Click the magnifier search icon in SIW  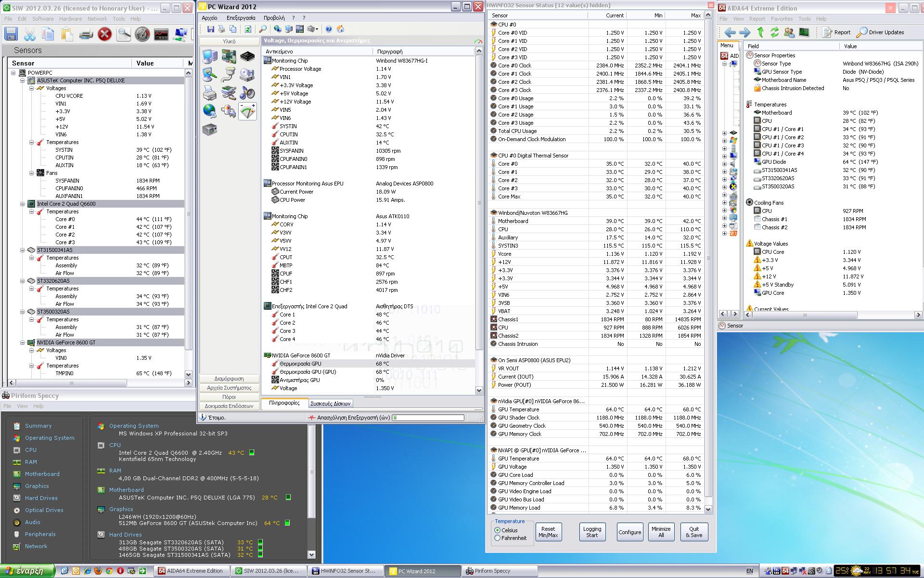124,34
